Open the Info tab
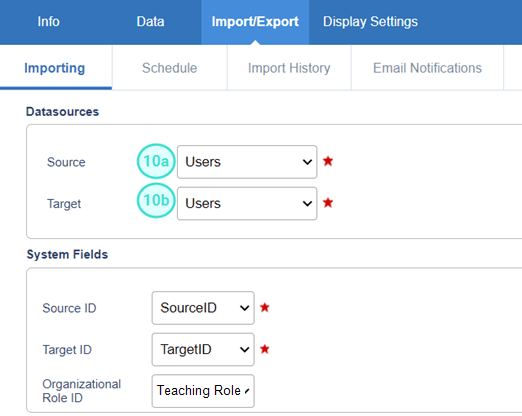Image resolution: width=522 pixels, height=416 pixels. (49, 22)
